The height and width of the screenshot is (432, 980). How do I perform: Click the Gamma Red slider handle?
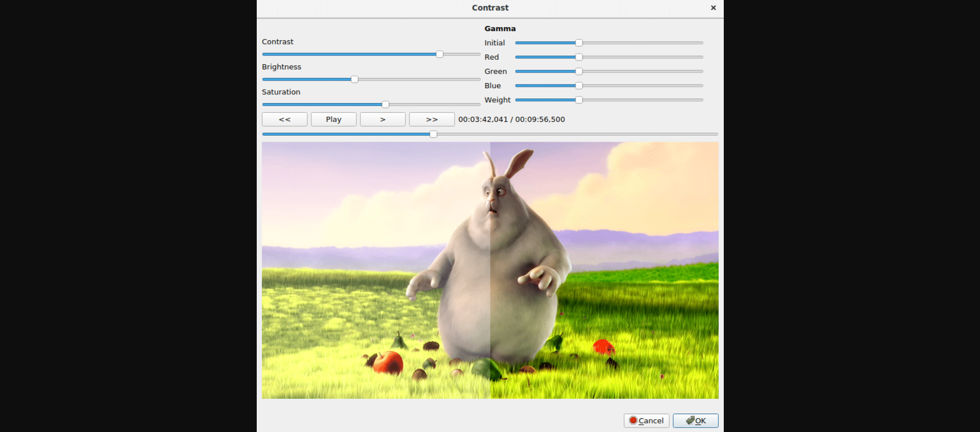(x=579, y=57)
